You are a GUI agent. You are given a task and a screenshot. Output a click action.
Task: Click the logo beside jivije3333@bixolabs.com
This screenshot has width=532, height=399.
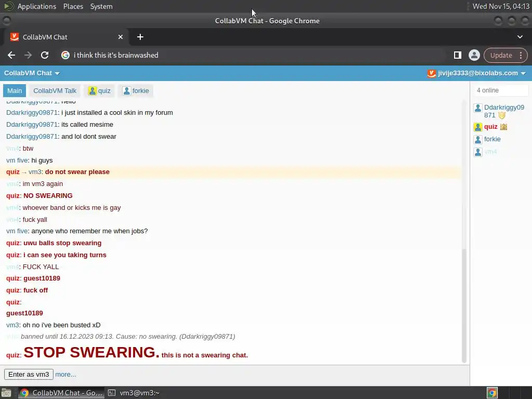[x=431, y=73]
